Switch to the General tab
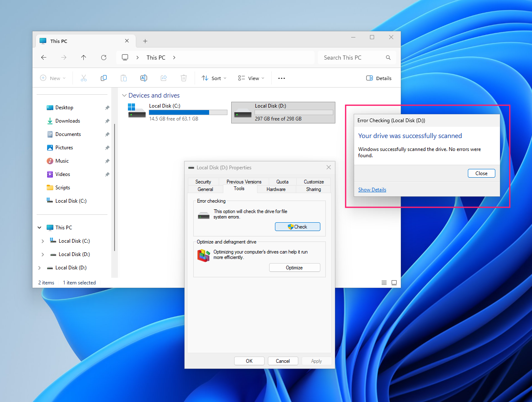The width and height of the screenshot is (532, 402). coord(205,189)
